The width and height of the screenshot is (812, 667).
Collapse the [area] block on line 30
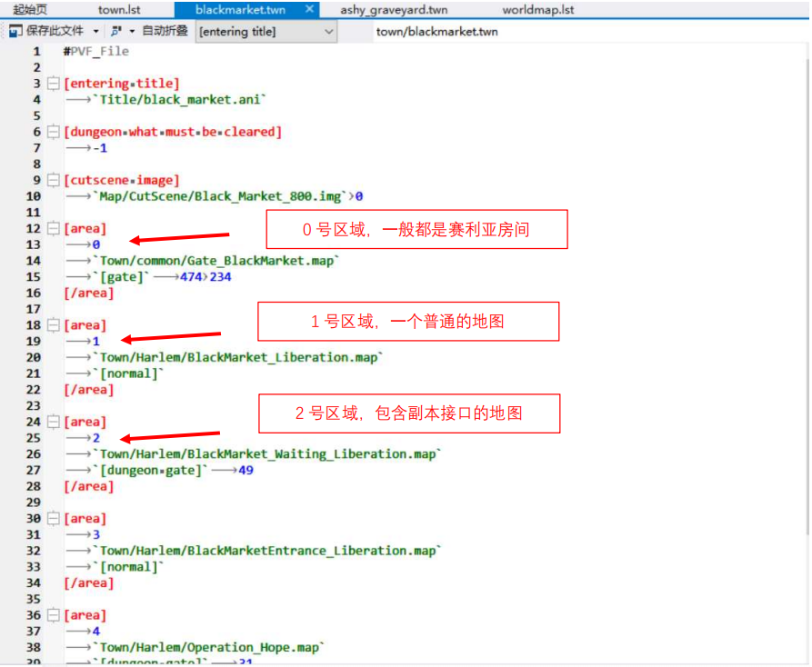point(54,519)
